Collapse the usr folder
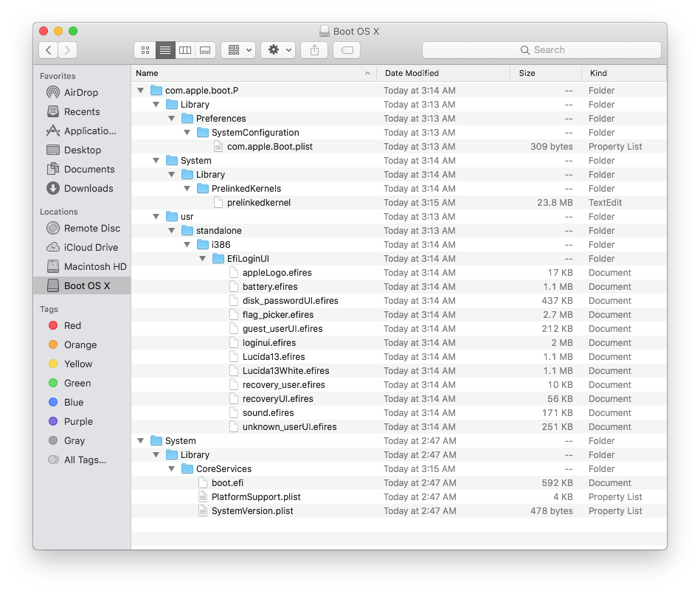The width and height of the screenshot is (700, 593). click(156, 217)
